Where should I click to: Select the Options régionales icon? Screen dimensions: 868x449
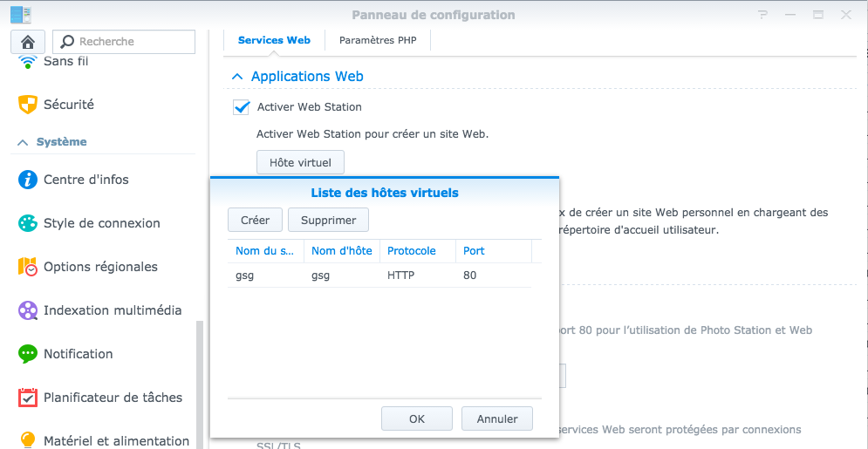pyautogui.click(x=28, y=267)
